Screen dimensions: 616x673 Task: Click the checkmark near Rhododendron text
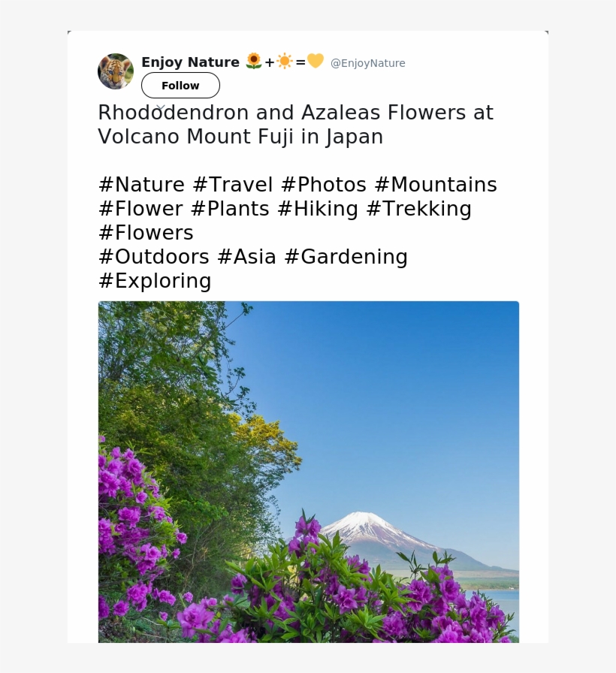[160, 107]
